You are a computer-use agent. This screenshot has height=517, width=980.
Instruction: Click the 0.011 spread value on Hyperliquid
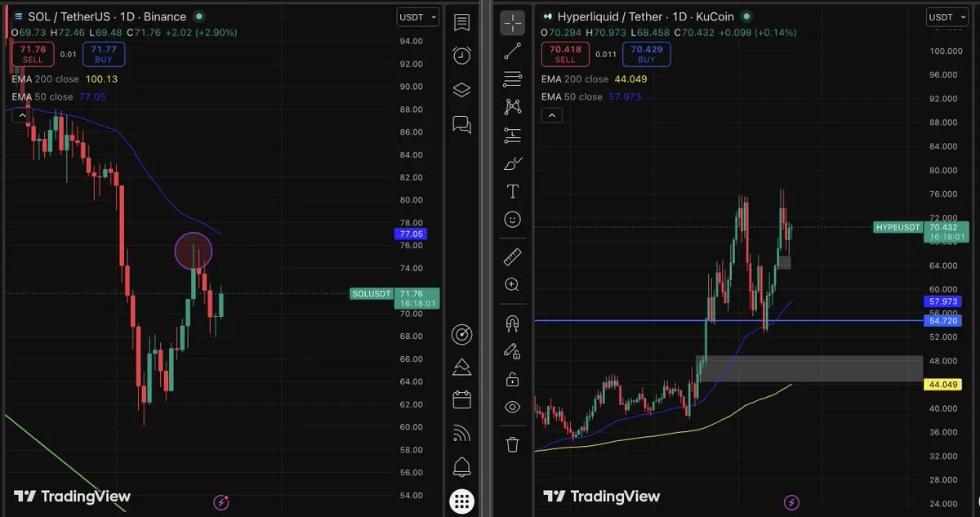(x=606, y=55)
